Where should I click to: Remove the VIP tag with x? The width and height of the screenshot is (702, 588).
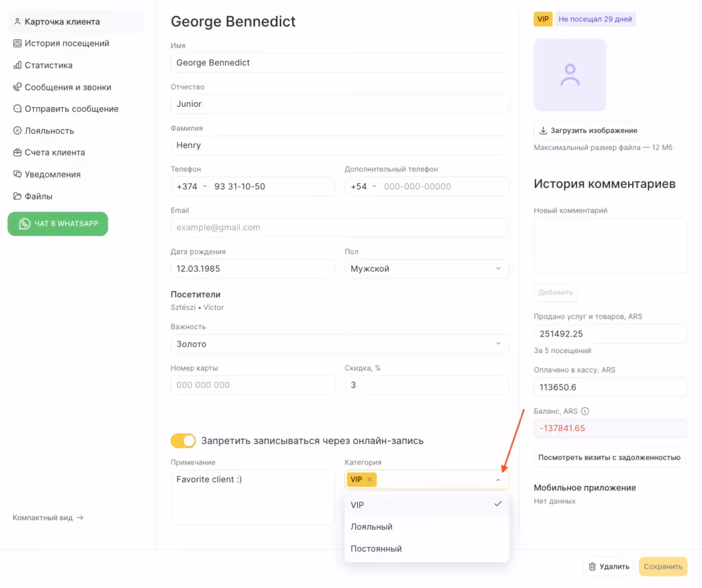[x=370, y=480]
